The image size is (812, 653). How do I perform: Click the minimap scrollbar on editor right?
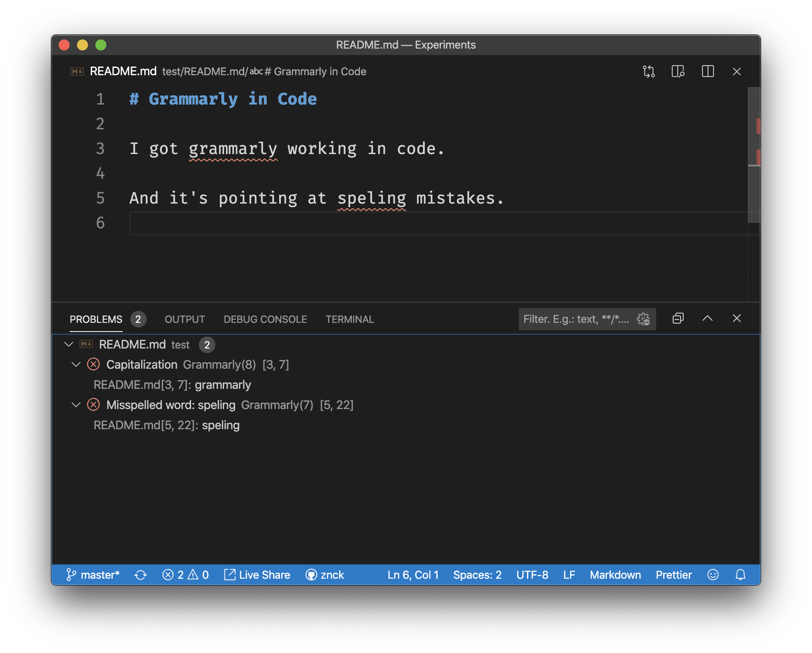[754, 155]
